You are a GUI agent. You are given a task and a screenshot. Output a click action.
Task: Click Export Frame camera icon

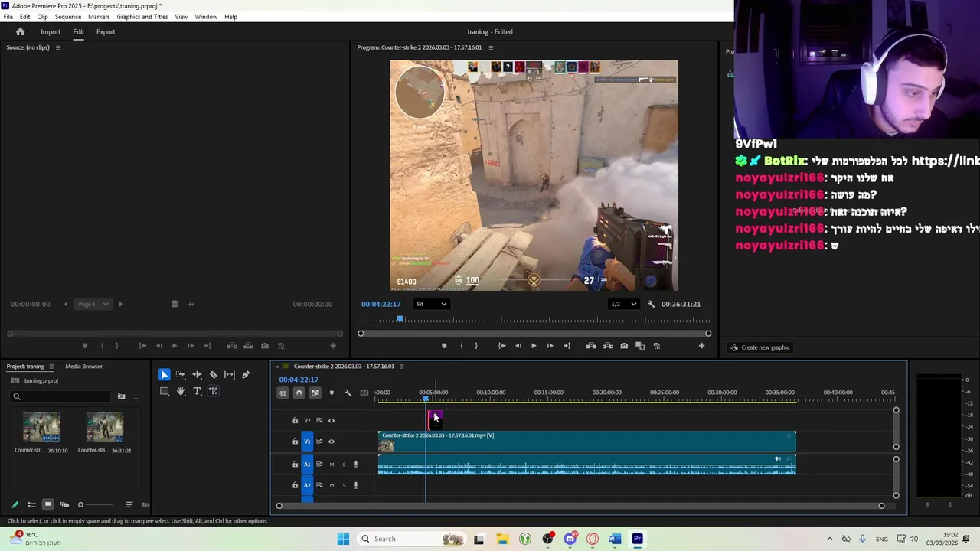click(624, 346)
